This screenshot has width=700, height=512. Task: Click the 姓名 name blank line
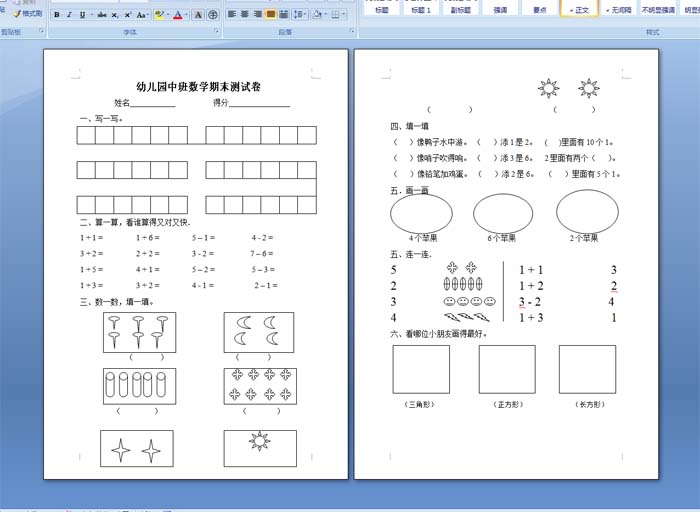pos(153,104)
